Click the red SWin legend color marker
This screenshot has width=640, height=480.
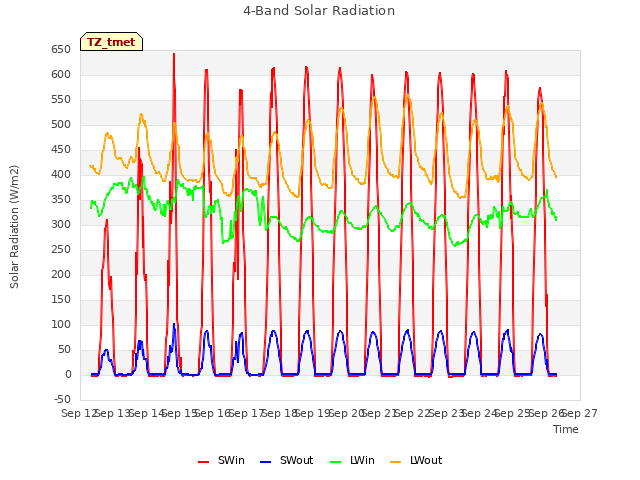pos(203,462)
